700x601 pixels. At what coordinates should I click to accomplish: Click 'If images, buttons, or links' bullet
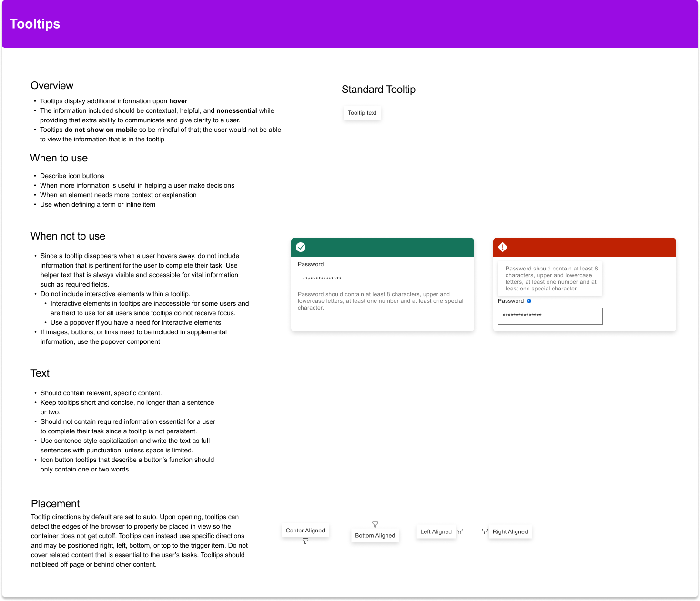(x=133, y=337)
